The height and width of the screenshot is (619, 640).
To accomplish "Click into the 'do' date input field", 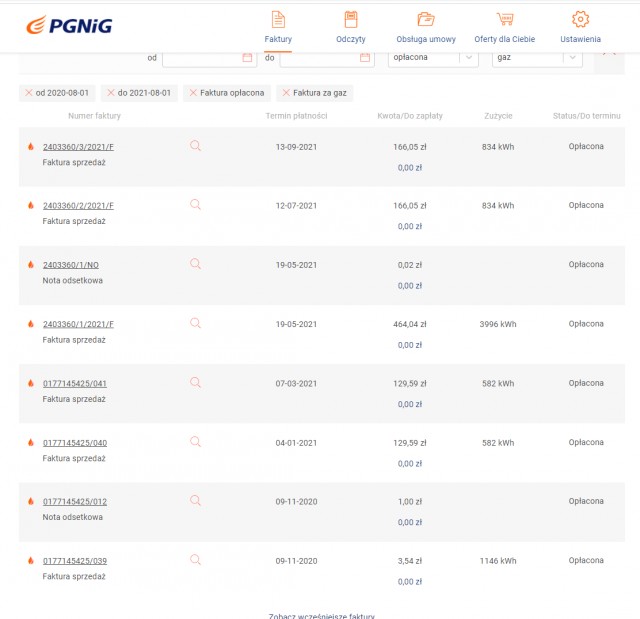I will [318, 58].
